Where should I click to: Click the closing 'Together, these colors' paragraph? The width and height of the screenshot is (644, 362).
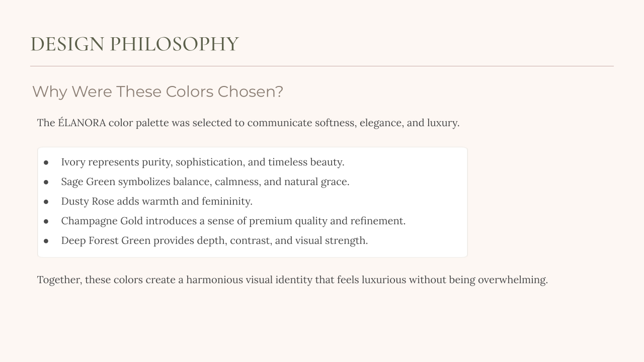tap(292, 280)
